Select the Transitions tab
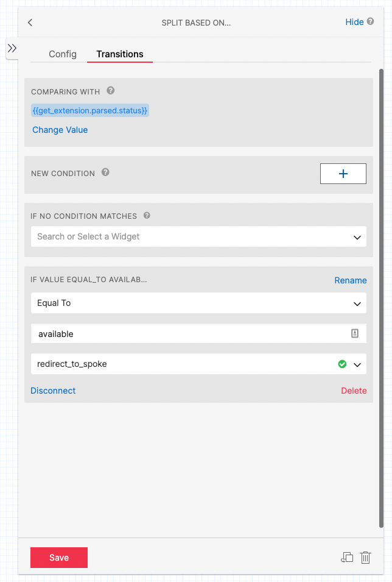 (x=119, y=54)
